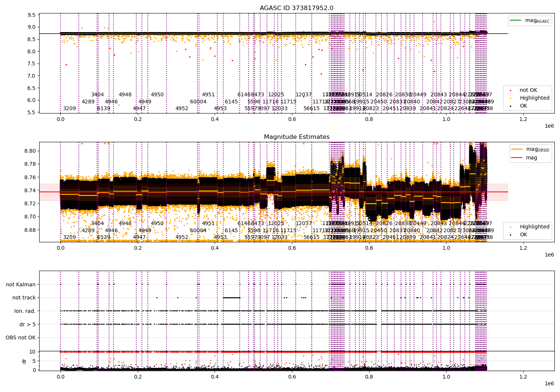
Task: Click the 'not track' y-axis label
Action: tap(24, 298)
